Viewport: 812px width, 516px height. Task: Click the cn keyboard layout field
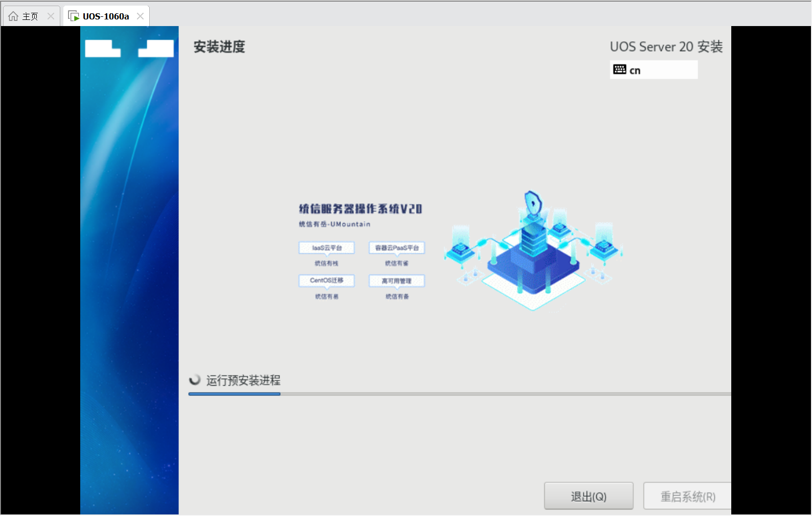[654, 69]
